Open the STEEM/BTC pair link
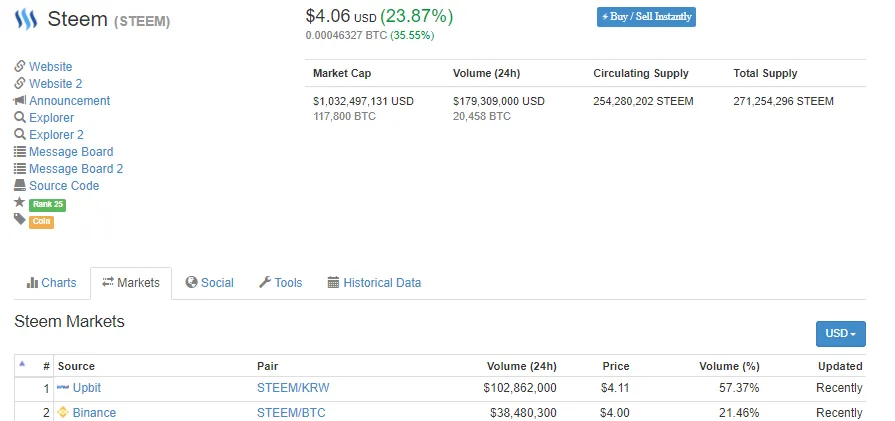Screen dimensions: 895x421 (x=291, y=412)
